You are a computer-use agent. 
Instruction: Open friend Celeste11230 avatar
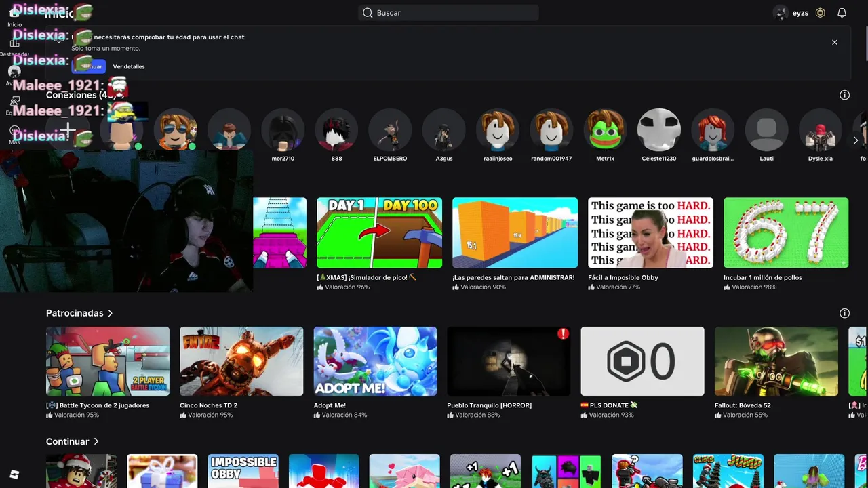(659, 130)
